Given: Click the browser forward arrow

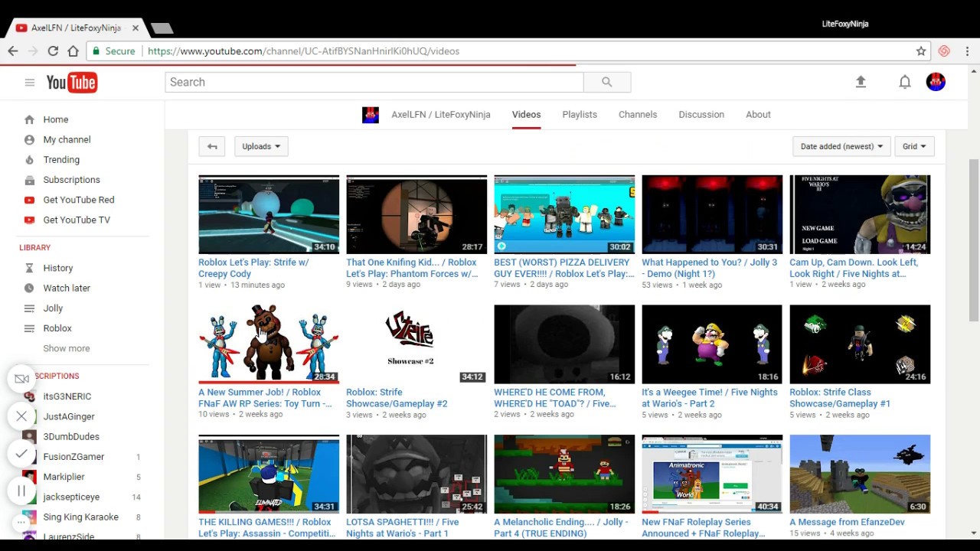Looking at the screenshot, I should click(x=33, y=51).
